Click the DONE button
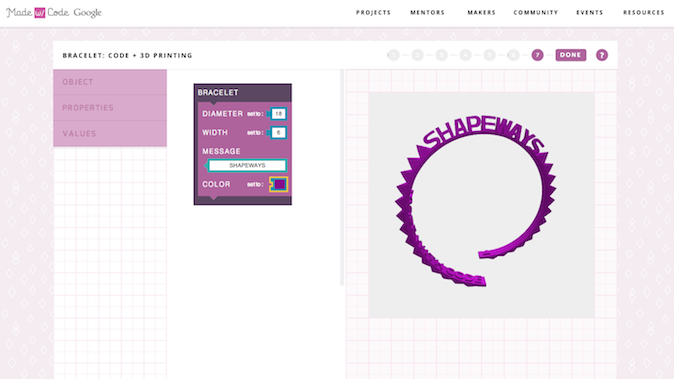 coord(570,55)
